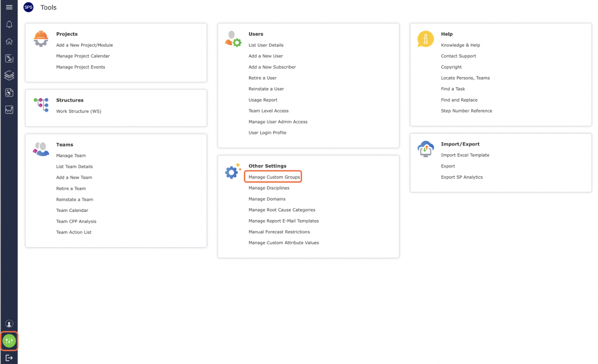Select Retire a Team
598x364 pixels.
coord(71,188)
